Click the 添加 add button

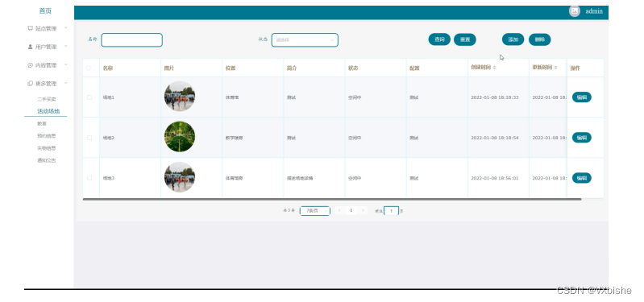pos(513,39)
